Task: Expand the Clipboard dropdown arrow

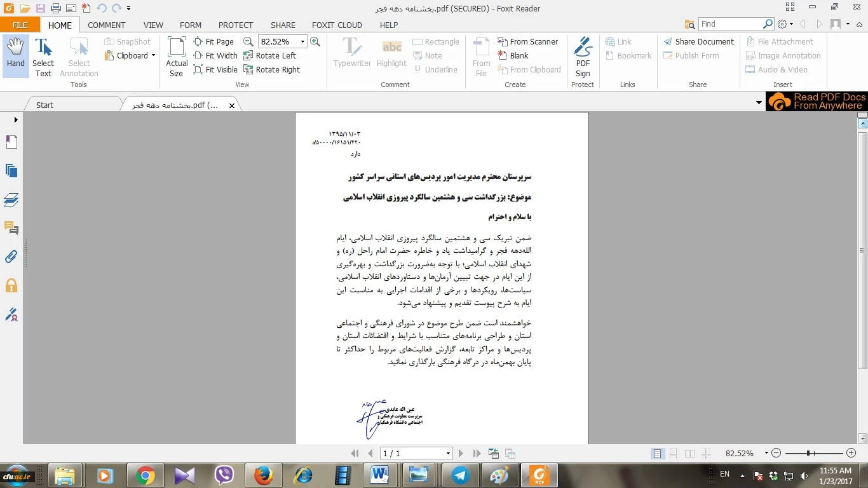Action: point(154,56)
